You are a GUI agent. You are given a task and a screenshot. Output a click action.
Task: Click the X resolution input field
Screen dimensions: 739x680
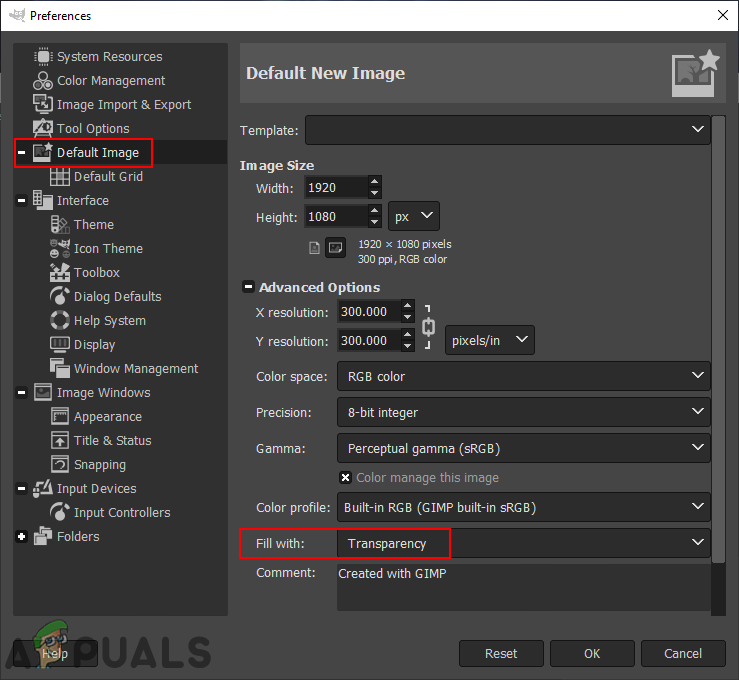370,311
